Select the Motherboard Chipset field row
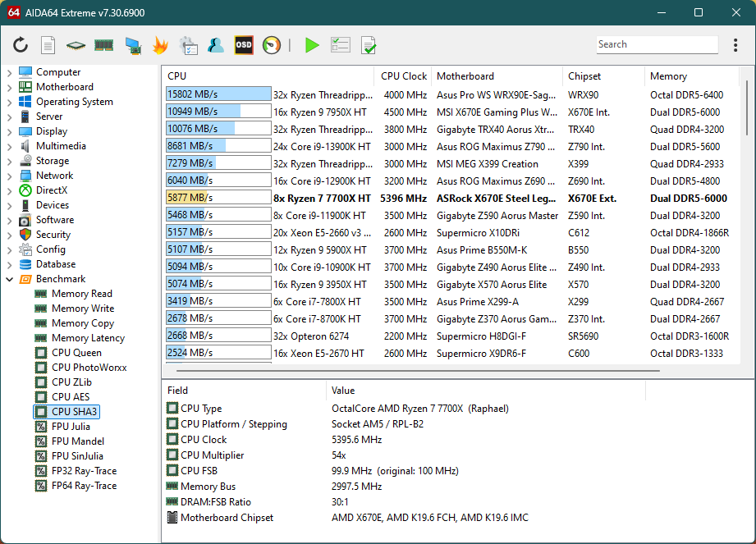 [404, 518]
